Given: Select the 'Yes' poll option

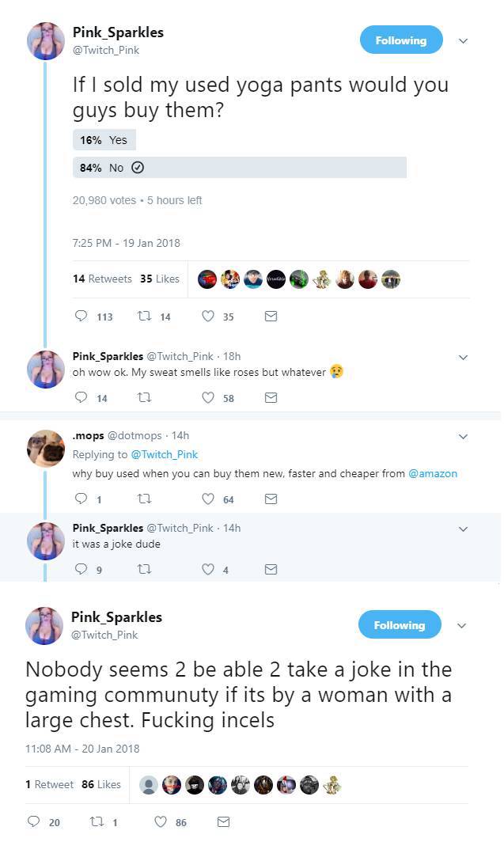Looking at the screenshot, I should 104,139.
